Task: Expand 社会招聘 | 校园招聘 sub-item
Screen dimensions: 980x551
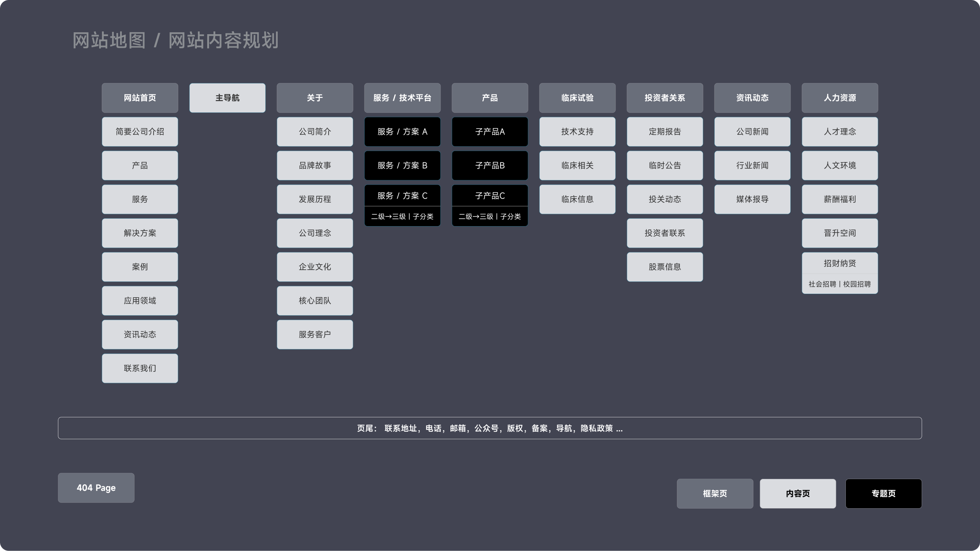Action: [x=840, y=284]
